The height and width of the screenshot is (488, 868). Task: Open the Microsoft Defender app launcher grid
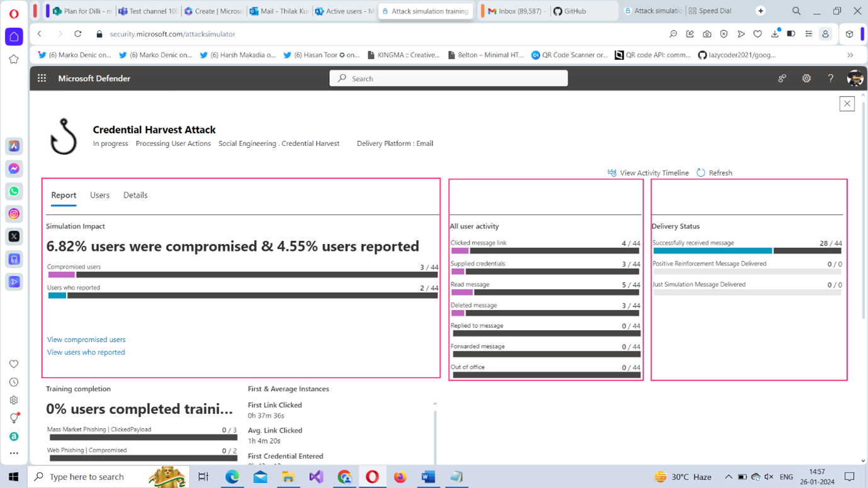point(42,79)
